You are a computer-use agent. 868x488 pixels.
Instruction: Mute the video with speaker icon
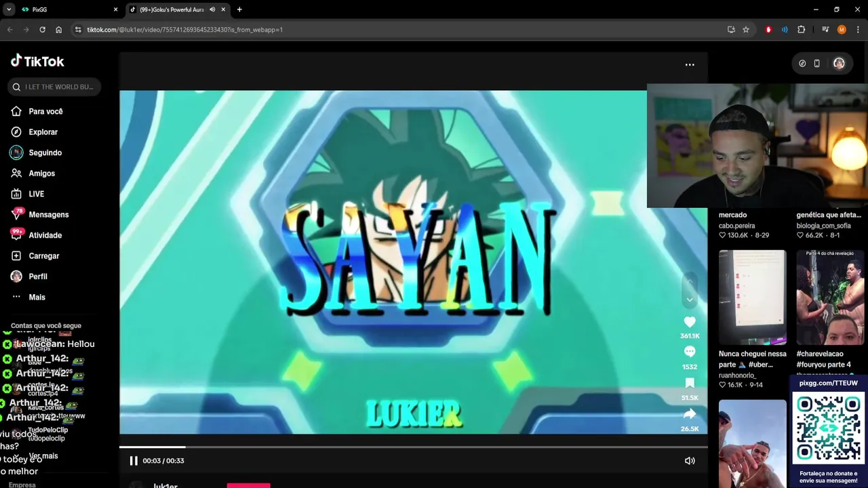click(690, 461)
